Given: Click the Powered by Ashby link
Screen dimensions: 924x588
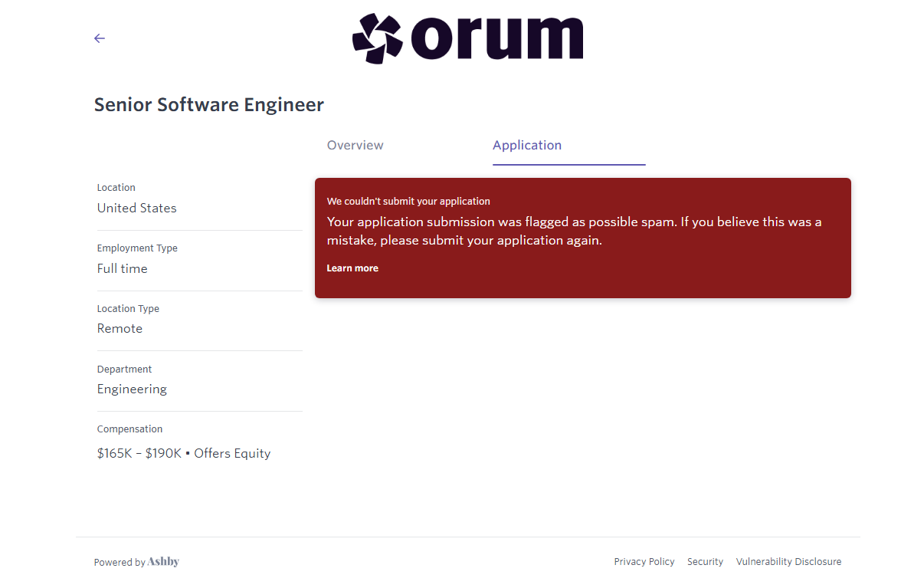Looking at the screenshot, I should (136, 562).
